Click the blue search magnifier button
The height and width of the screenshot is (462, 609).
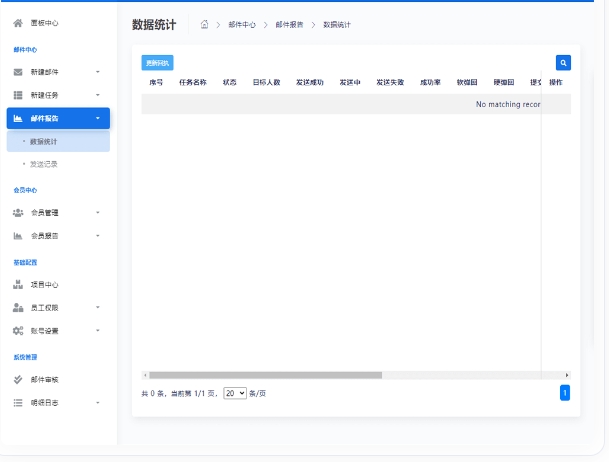coord(563,63)
